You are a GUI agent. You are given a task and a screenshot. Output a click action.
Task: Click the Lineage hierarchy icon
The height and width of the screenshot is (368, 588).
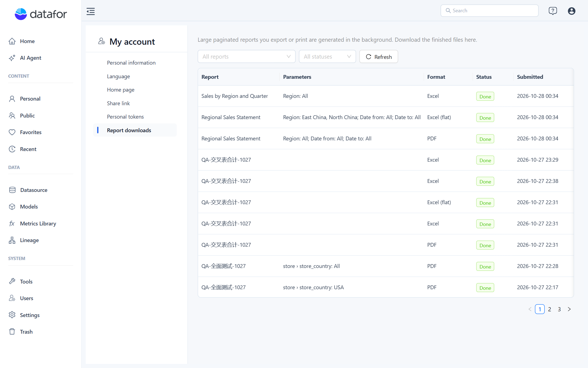[x=12, y=240]
